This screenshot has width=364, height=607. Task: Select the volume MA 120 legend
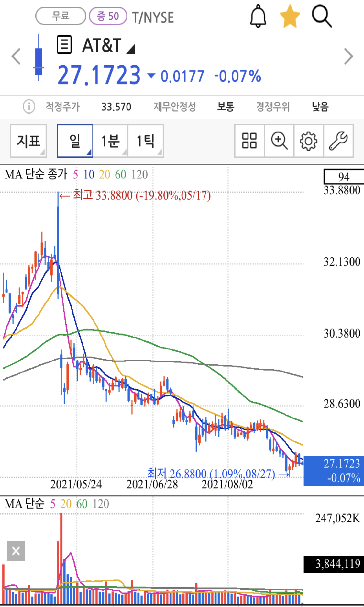coord(101,504)
